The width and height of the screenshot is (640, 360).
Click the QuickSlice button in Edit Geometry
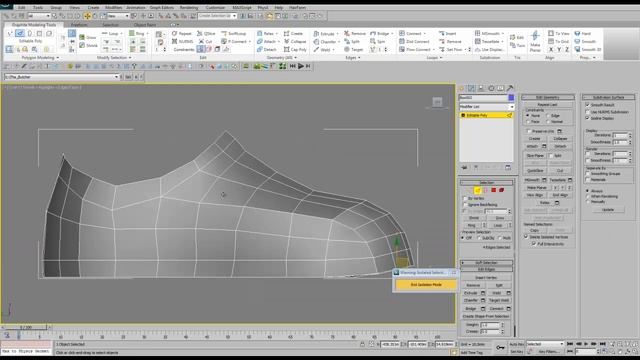pos(535,171)
